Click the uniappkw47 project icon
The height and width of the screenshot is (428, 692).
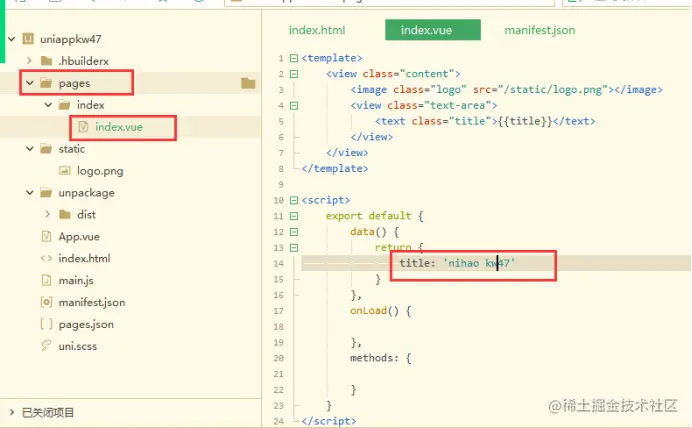(28, 39)
